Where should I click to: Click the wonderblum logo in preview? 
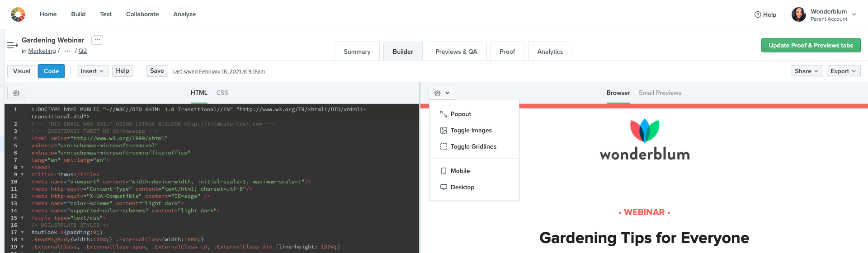pos(645,140)
